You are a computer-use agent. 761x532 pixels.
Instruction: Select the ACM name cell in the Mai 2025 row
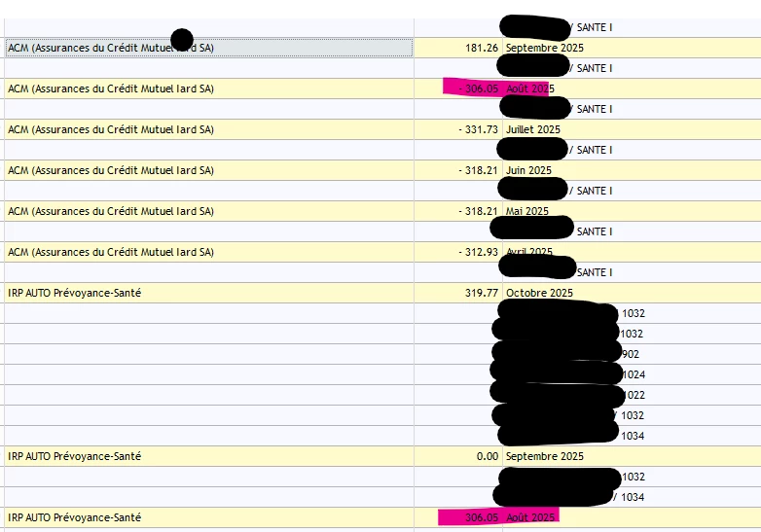208,211
